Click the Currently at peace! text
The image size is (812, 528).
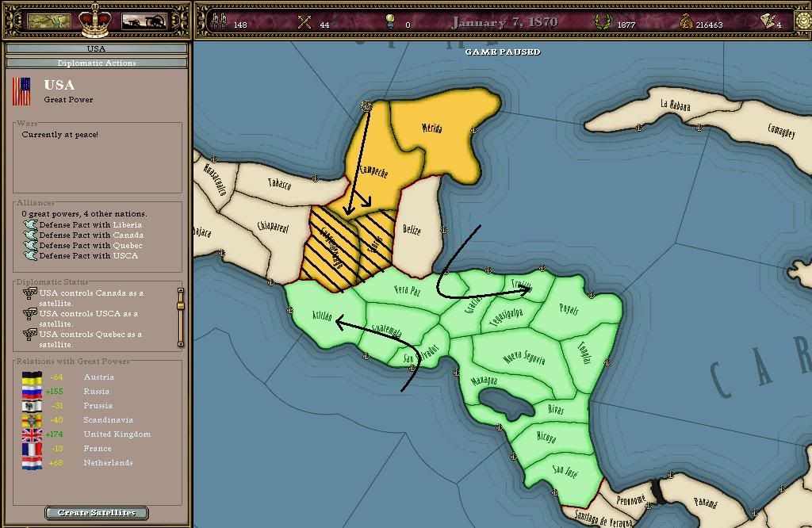click(x=59, y=135)
